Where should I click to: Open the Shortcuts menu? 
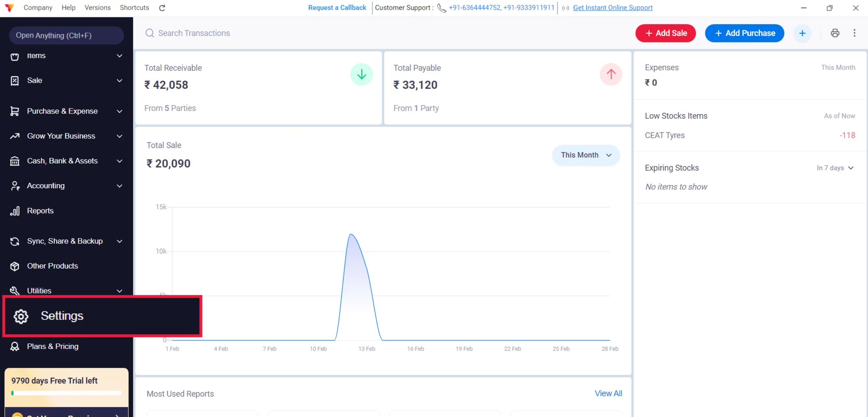(x=134, y=7)
